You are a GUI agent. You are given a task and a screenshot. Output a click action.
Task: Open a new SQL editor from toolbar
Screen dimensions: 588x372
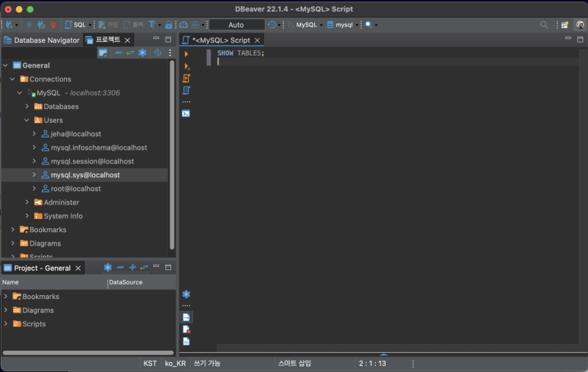pos(75,25)
